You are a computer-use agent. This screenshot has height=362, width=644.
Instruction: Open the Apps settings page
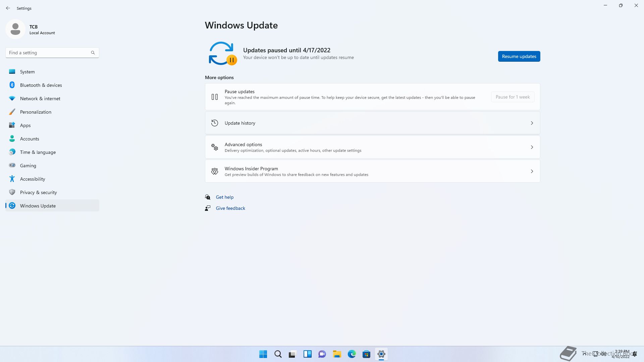pos(52,125)
